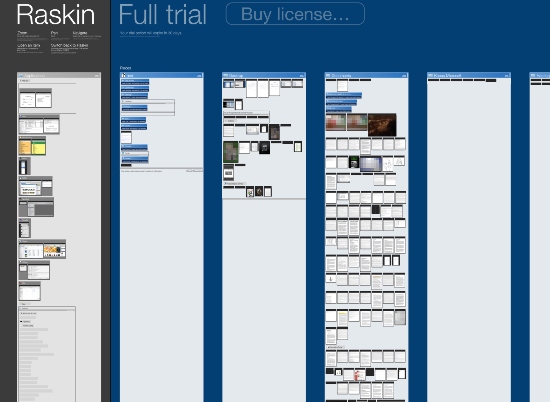Open the music note file thumbnail on Desktop
This screenshot has height=402, width=550.
(264, 148)
